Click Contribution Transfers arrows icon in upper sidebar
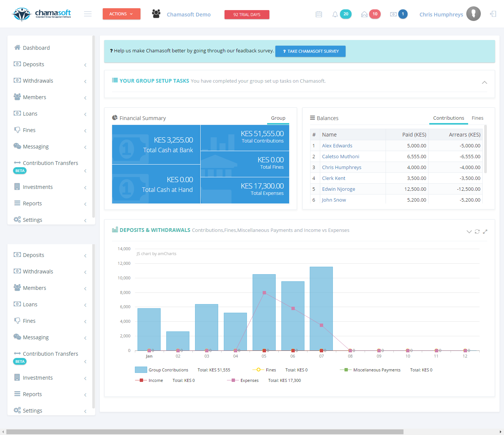This screenshot has height=435, width=504. tap(17, 163)
